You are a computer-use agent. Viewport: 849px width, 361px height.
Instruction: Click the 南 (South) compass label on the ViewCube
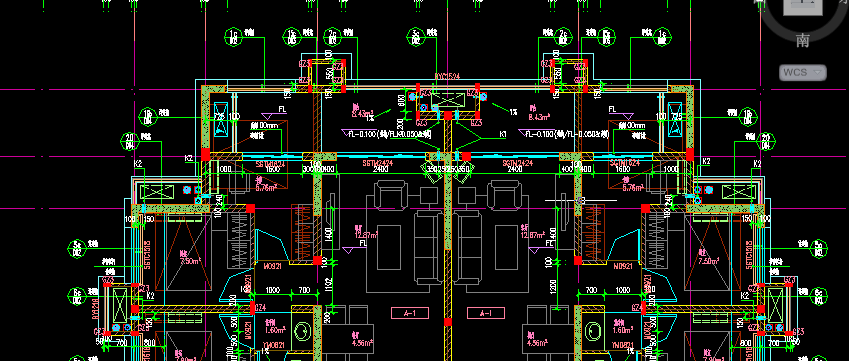[x=802, y=40]
